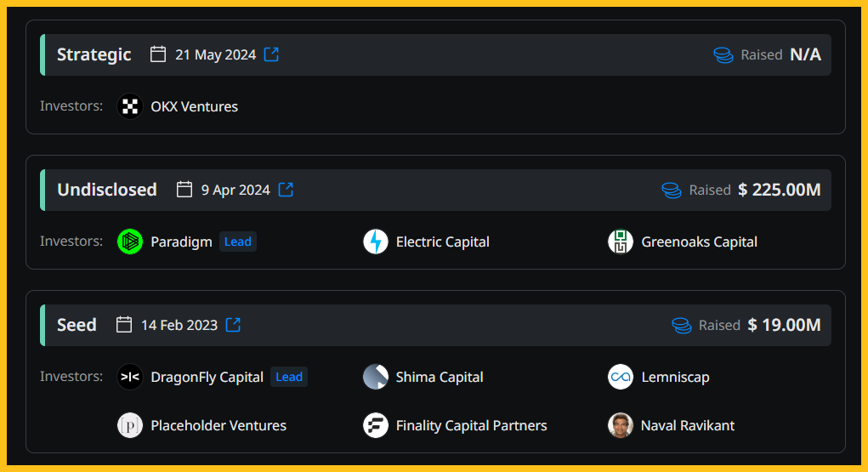Screen dimensions: 868x472
Task: Click the Placeholder Ventures logo icon
Action: click(130, 425)
